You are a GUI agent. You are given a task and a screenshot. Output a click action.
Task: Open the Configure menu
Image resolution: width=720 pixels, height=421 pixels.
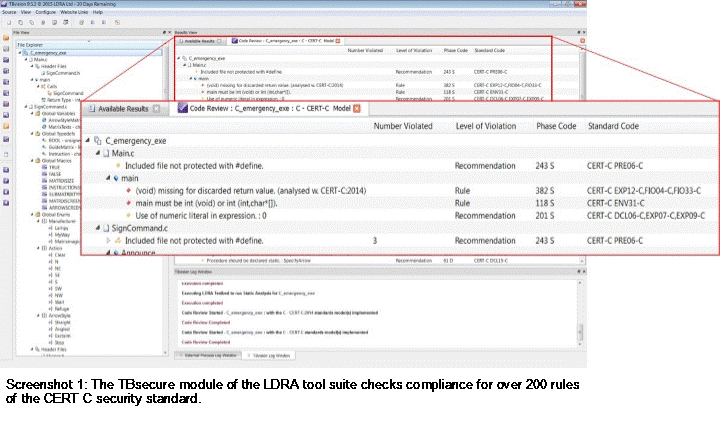coord(46,12)
